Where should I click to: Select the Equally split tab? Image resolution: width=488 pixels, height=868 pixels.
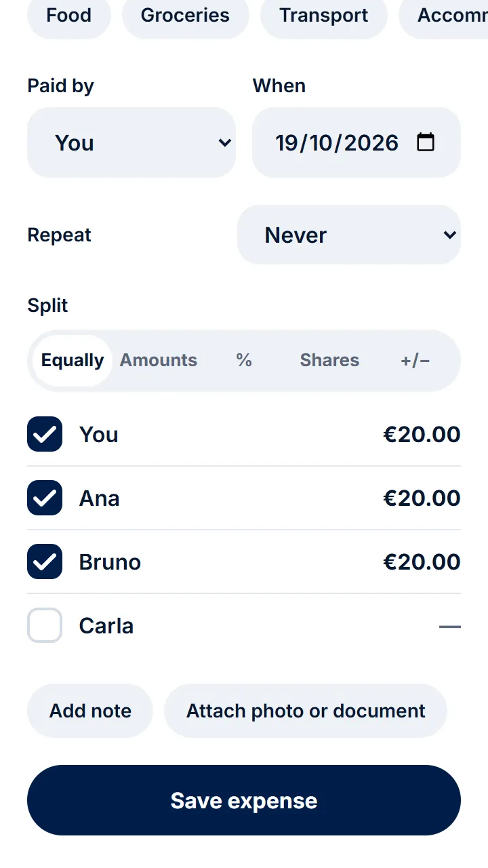(x=73, y=360)
